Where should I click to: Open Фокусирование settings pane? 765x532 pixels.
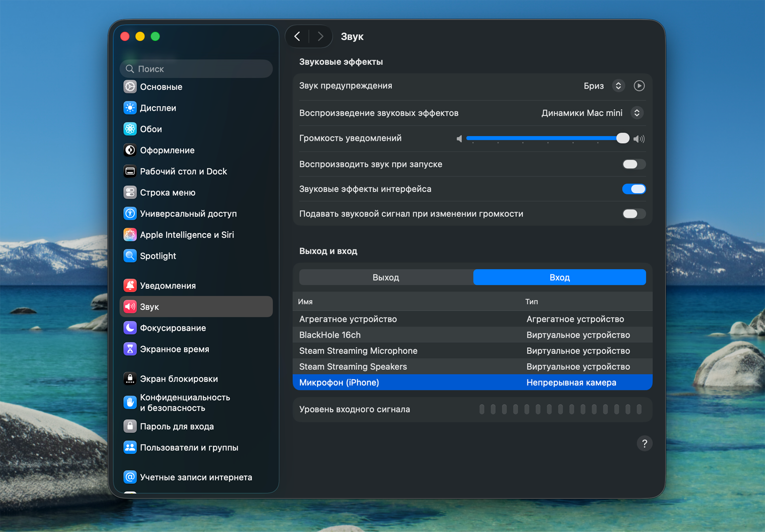pos(196,328)
